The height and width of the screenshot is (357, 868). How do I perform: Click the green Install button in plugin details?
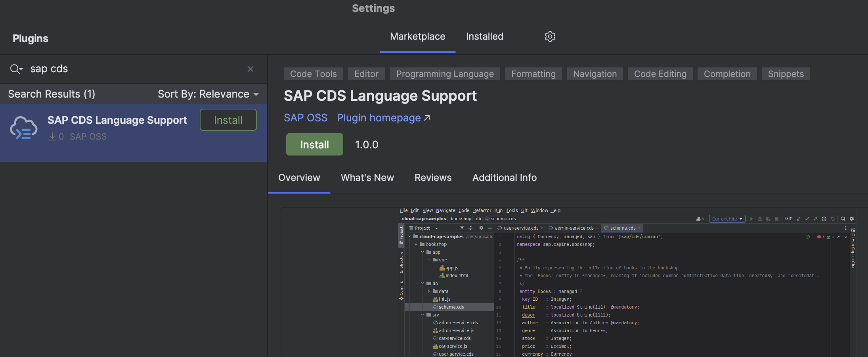(x=315, y=144)
